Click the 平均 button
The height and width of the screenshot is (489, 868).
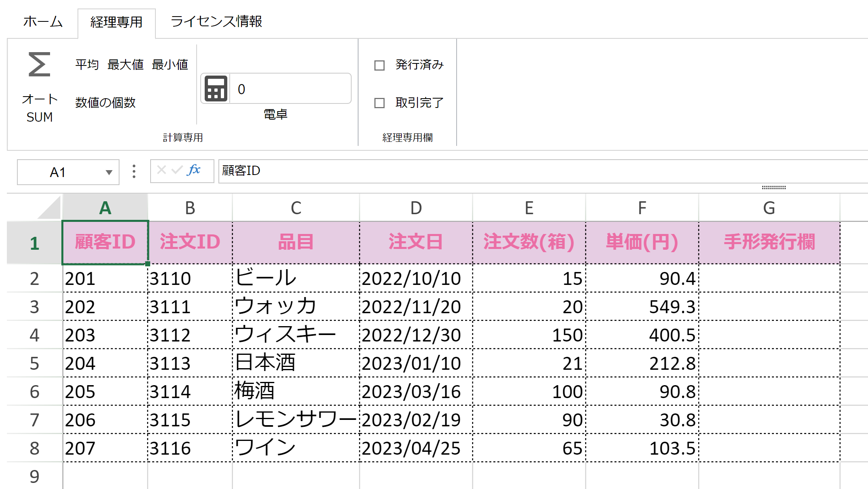[87, 65]
